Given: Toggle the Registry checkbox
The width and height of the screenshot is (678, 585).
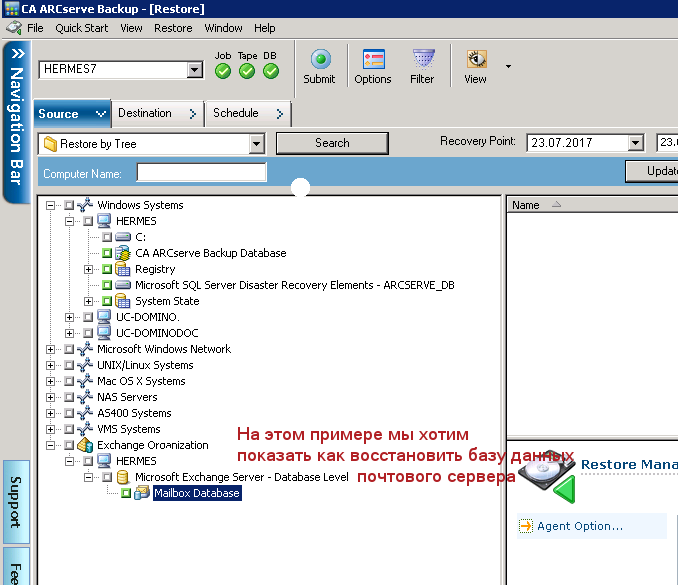Looking at the screenshot, I should coord(107,269).
